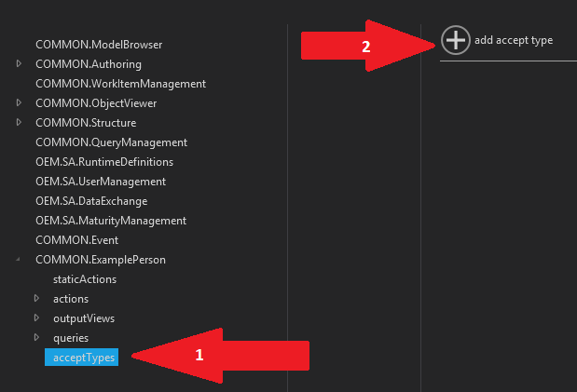Select OEM.SA.MaturityManagement in the tree
This screenshot has width=577, height=392.
click(x=111, y=221)
